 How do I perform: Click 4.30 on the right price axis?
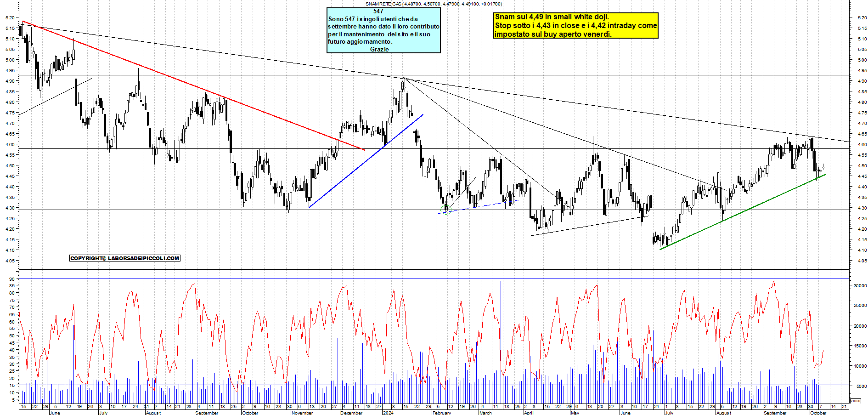[x=862, y=208]
